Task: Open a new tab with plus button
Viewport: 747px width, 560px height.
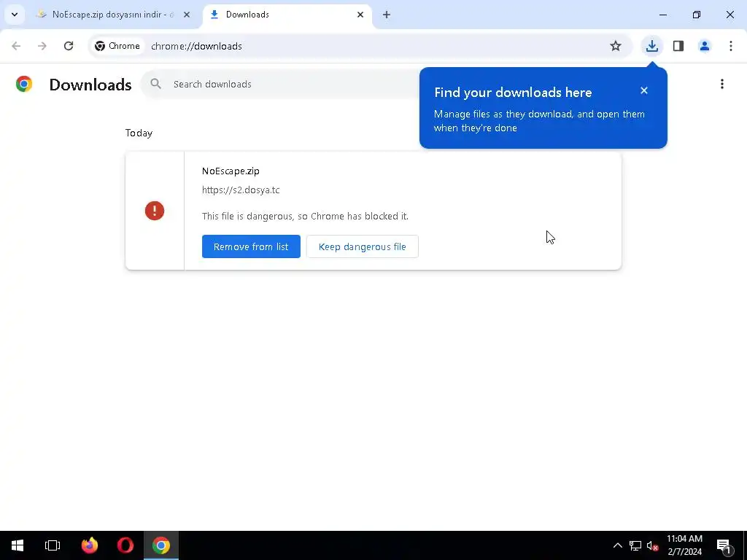Action: point(387,15)
